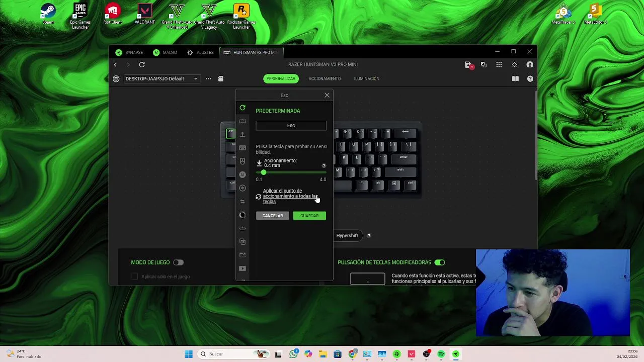Open Steam desktop shortcut
644x362 pixels.
point(48,14)
